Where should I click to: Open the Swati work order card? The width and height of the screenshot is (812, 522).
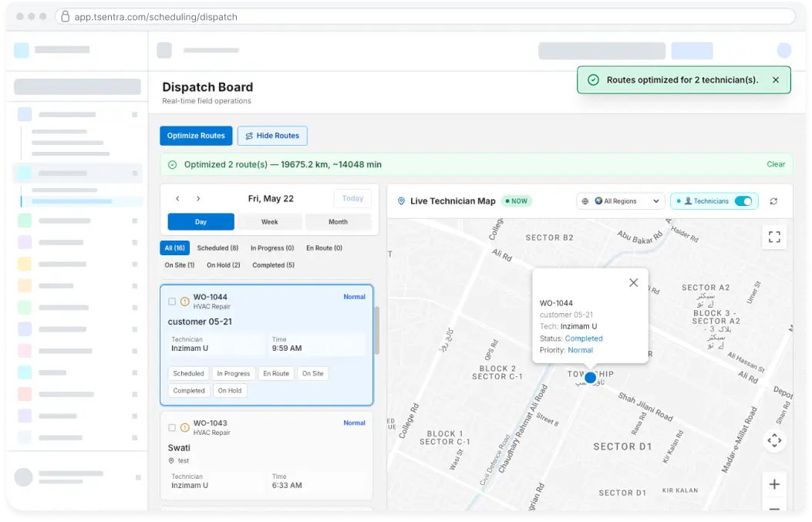coord(266,455)
